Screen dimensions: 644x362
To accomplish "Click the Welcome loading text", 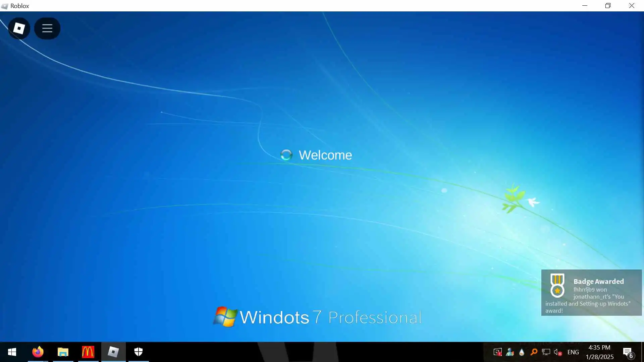I will [x=325, y=155].
